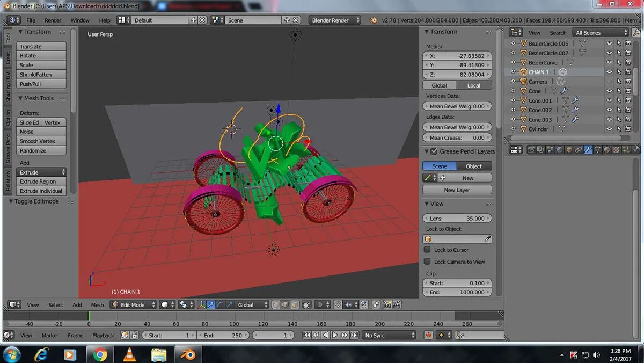
Task: Toggle the Grease Pencil Layers checkbox
Action: pyautogui.click(x=435, y=151)
